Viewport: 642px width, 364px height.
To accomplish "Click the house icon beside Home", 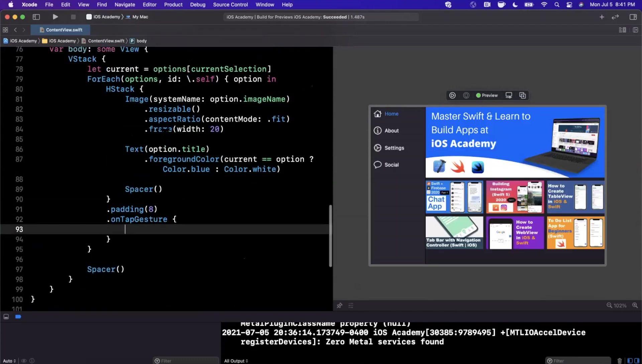I will [378, 114].
